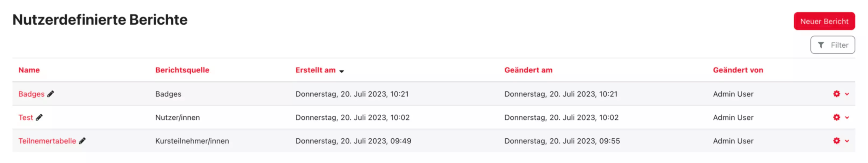Viewport: 868px width, 163px height.
Task: Click the pencil icon next to Badges
Action: click(51, 94)
